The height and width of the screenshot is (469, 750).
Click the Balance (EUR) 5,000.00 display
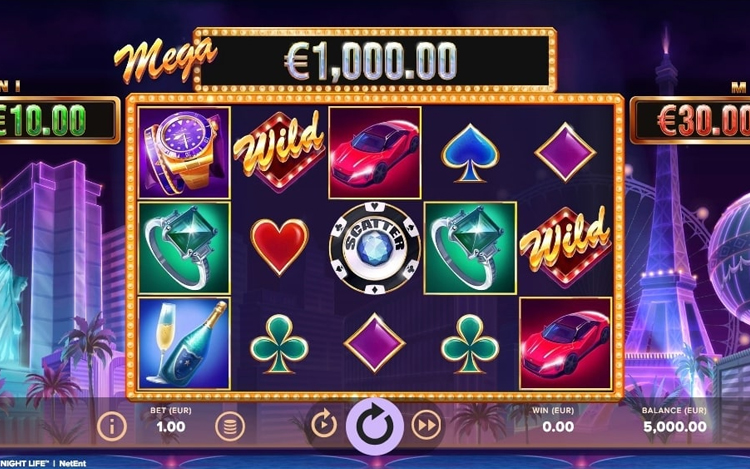click(x=674, y=426)
